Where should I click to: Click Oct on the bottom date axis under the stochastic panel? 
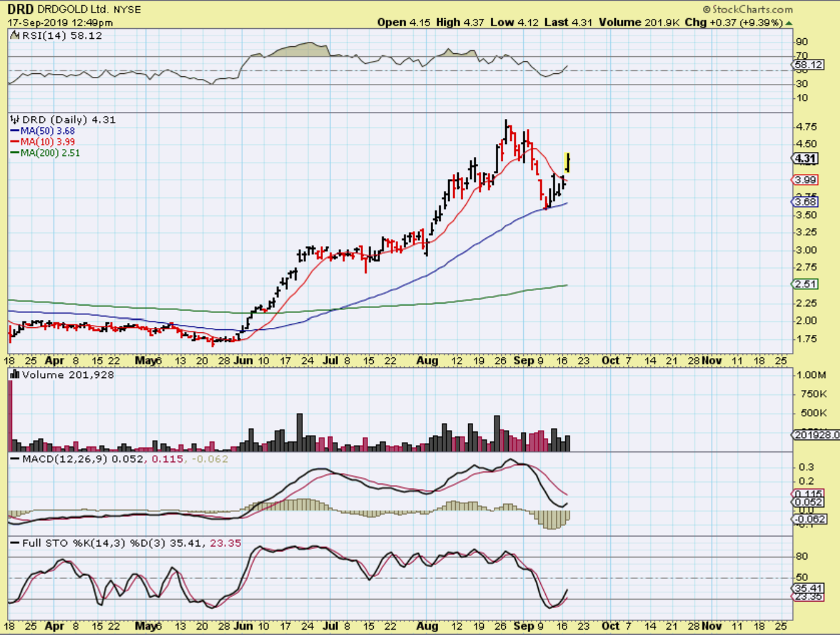pyautogui.click(x=610, y=626)
